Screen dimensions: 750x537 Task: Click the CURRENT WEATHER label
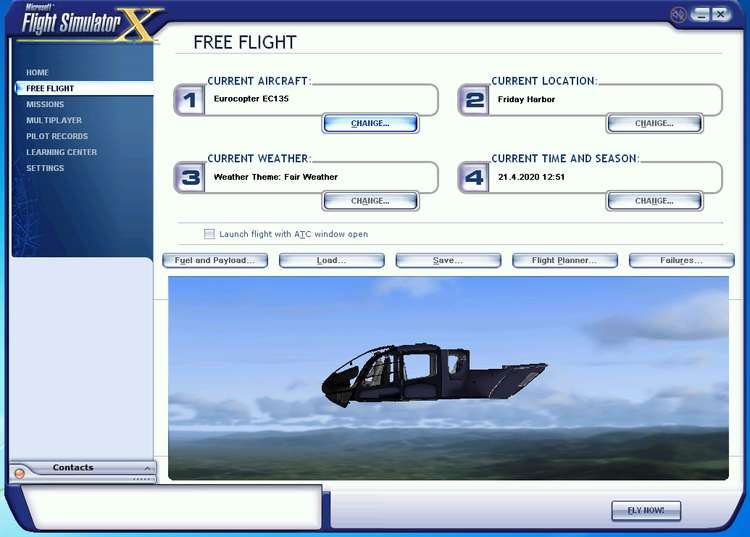point(259,159)
